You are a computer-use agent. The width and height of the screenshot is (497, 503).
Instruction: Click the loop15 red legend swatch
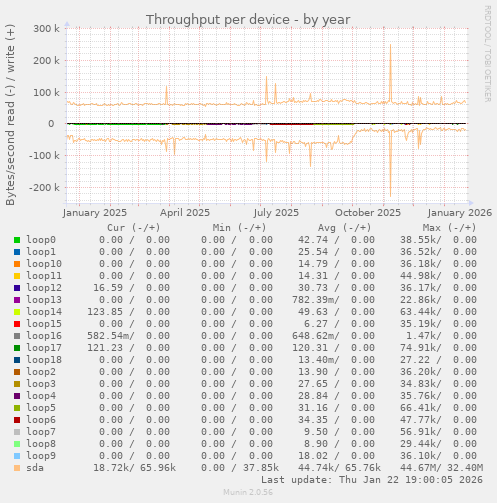pos(17,324)
